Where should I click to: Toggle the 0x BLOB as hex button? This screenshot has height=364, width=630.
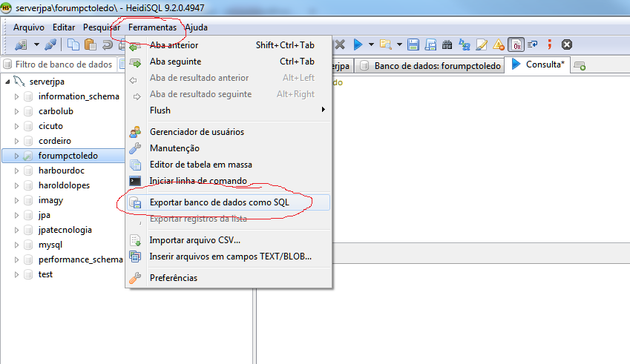516,44
